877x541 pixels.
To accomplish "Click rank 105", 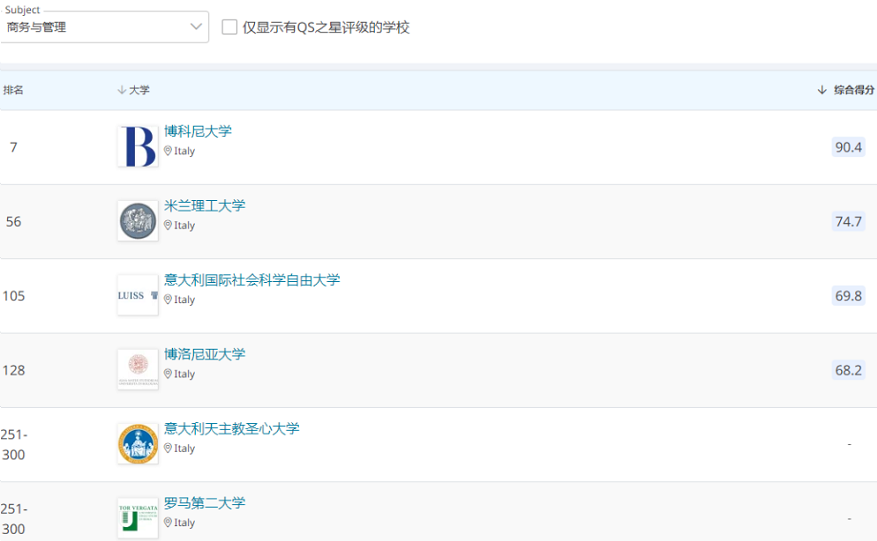I will pos(13,297).
